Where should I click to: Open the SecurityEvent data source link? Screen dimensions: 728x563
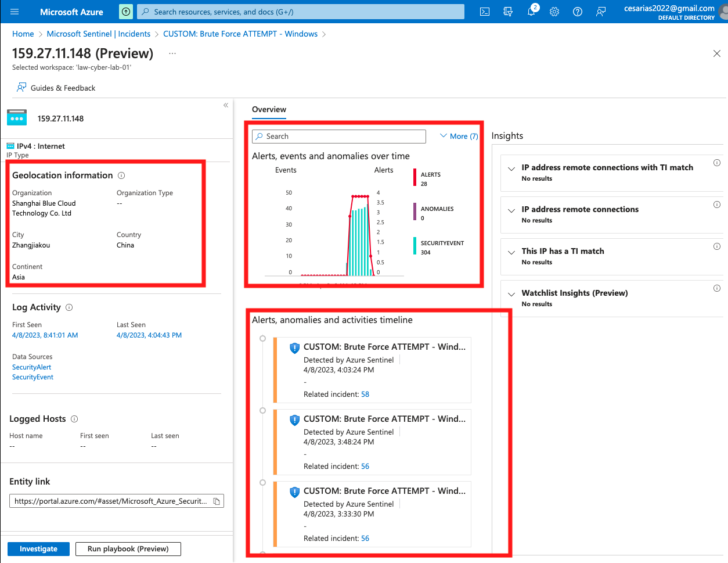(x=33, y=377)
